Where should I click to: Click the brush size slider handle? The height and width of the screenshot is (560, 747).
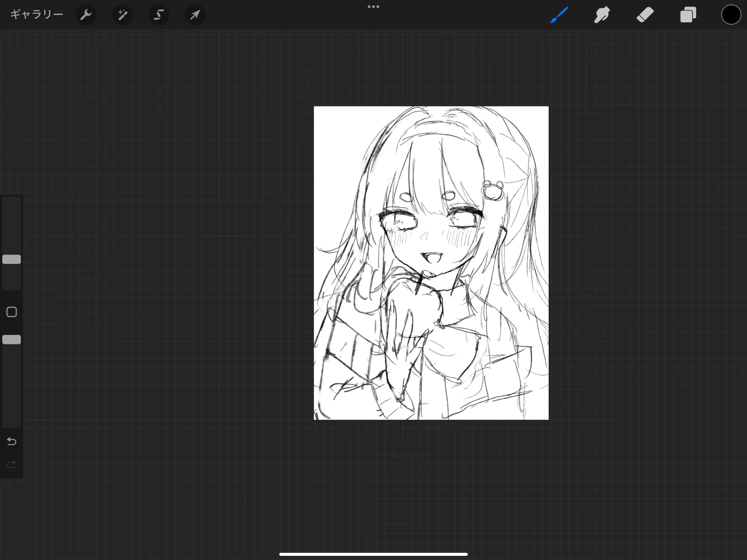click(x=11, y=259)
